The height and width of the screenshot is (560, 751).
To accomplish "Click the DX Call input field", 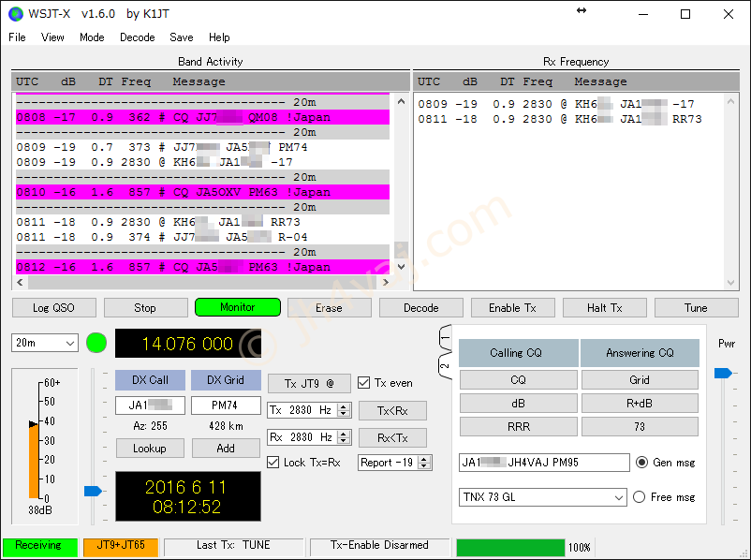I will [151, 405].
